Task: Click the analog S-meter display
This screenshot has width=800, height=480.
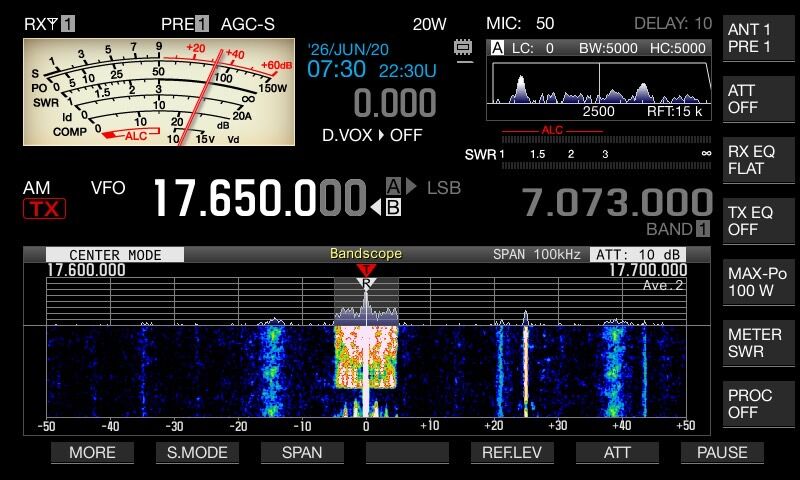Action: [x=159, y=92]
